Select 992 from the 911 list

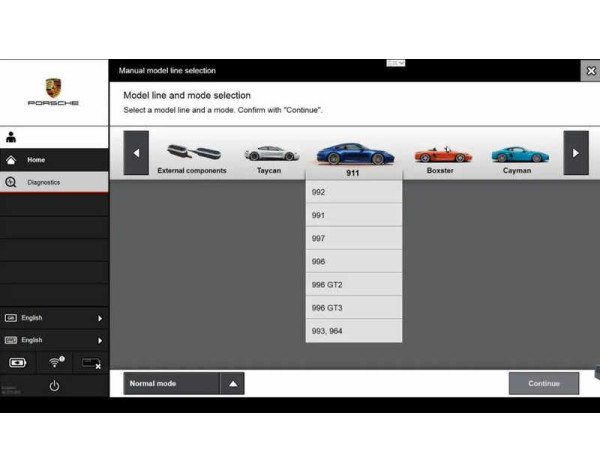click(x=354, y=192)
